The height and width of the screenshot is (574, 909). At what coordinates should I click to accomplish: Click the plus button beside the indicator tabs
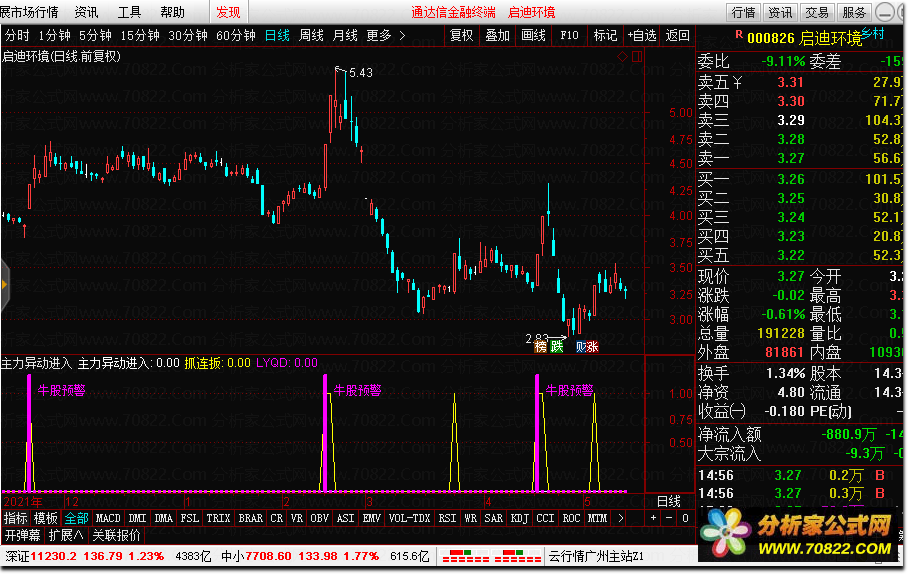[653, 518]
